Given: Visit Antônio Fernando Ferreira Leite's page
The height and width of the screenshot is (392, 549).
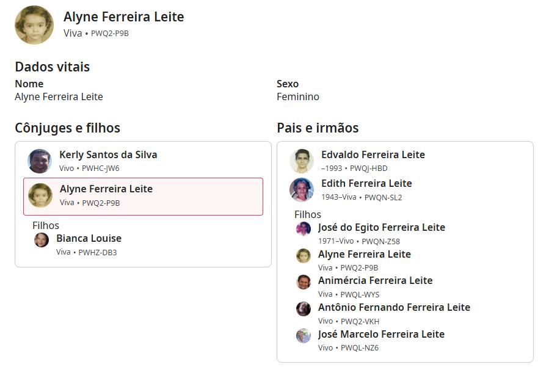Looking at the screenshot, I should [x=394, y=308].
